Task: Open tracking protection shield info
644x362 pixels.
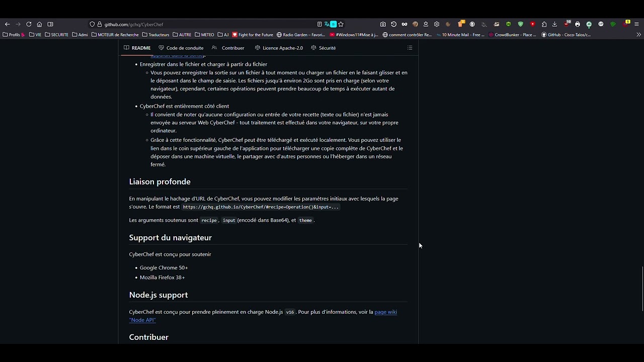Action: (x=92, y=24)
